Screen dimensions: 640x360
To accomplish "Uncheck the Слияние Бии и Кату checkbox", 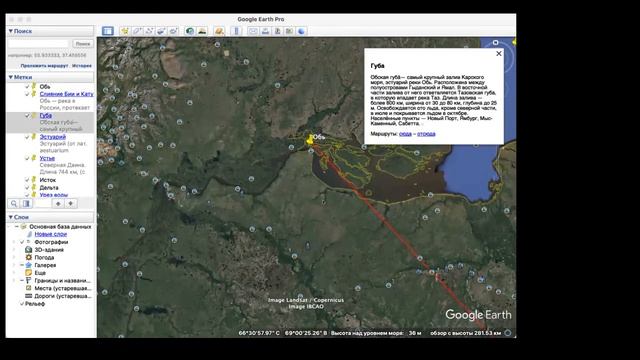I will (x=27, y=94).
